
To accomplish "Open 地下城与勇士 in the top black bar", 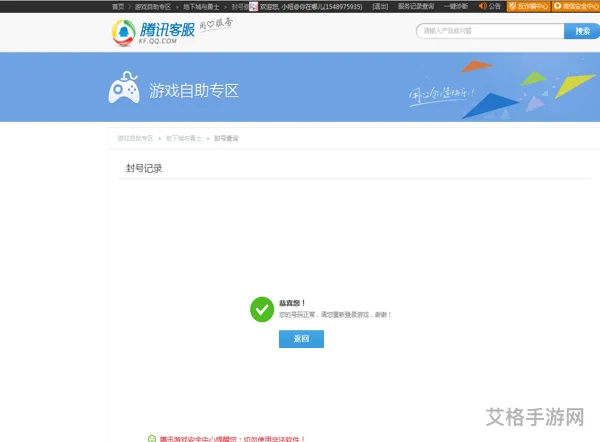I will 201,7.
